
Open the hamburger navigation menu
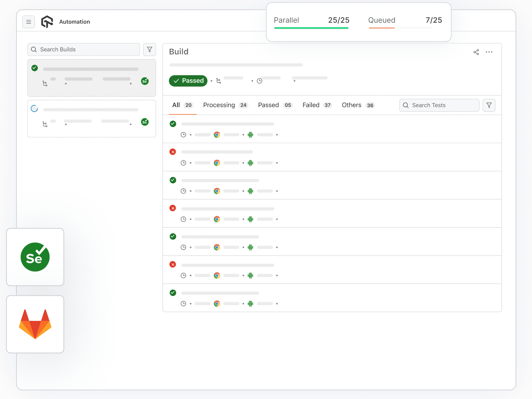pos(29,22)
